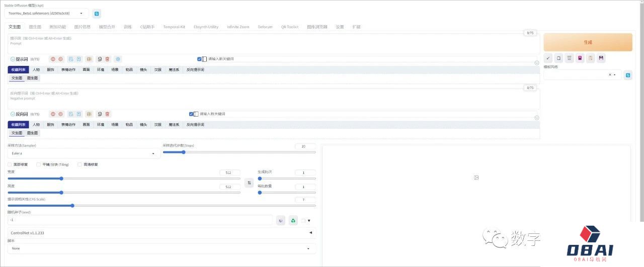Open the 脚本 script dropdown set to None
This screenshot has width=644, height=267.
click(x=161, y=248)
